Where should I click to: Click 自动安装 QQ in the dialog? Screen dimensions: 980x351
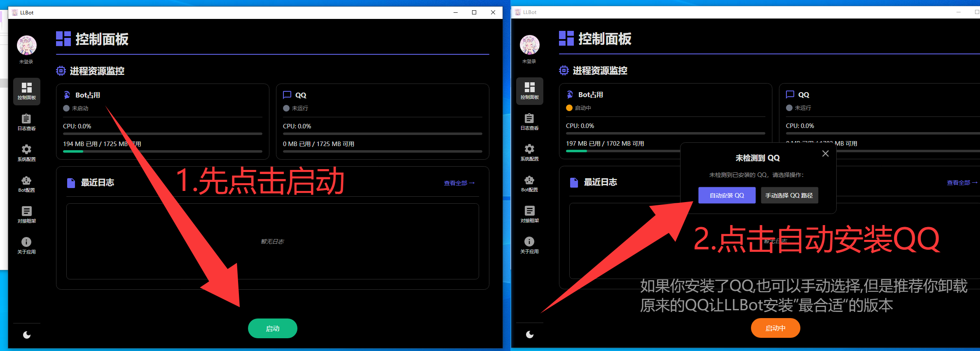[x=727, y=195]
